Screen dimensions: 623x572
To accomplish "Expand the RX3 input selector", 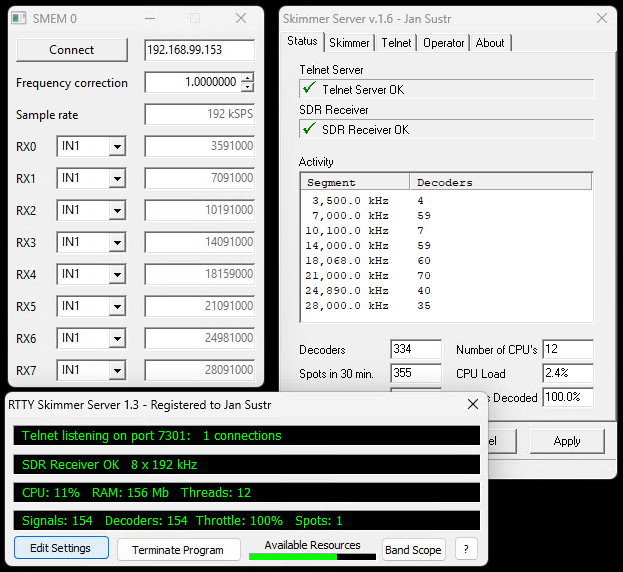I will click(x=117, y=243).
